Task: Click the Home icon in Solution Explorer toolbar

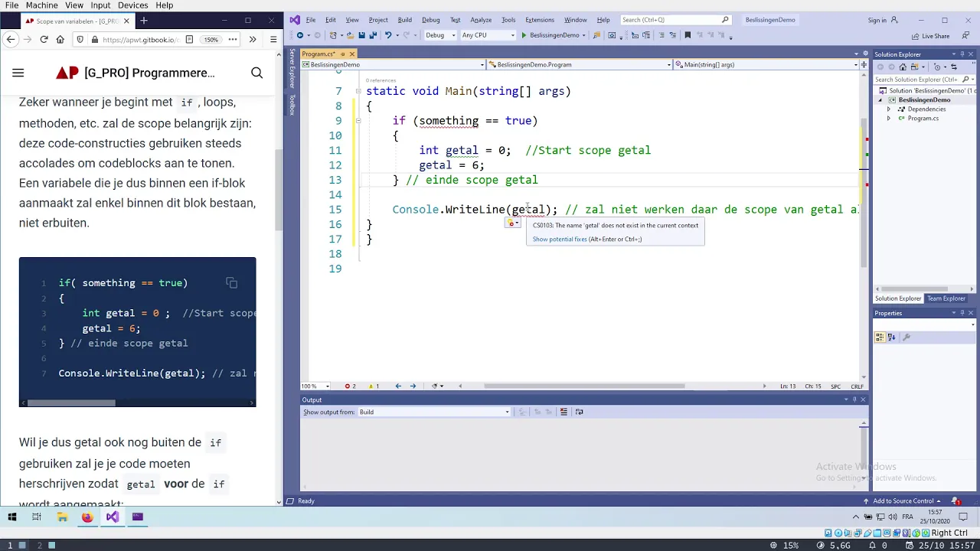Action: pyautogui.click(x=903, y=67)
